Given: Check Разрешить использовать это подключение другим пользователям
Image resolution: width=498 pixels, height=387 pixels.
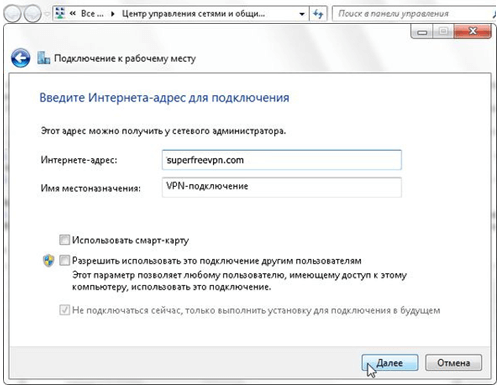Looking at the screenshot, I should (64, 260).
